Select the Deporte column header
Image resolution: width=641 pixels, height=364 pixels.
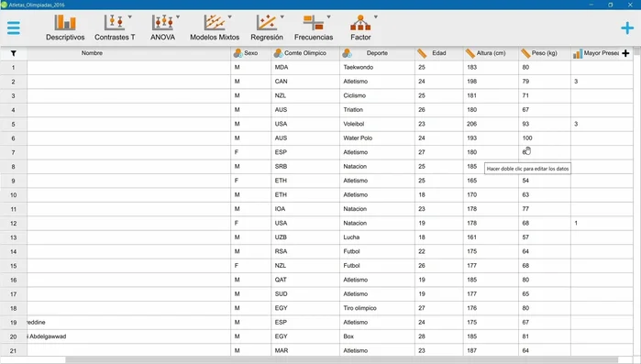[377, 53]
